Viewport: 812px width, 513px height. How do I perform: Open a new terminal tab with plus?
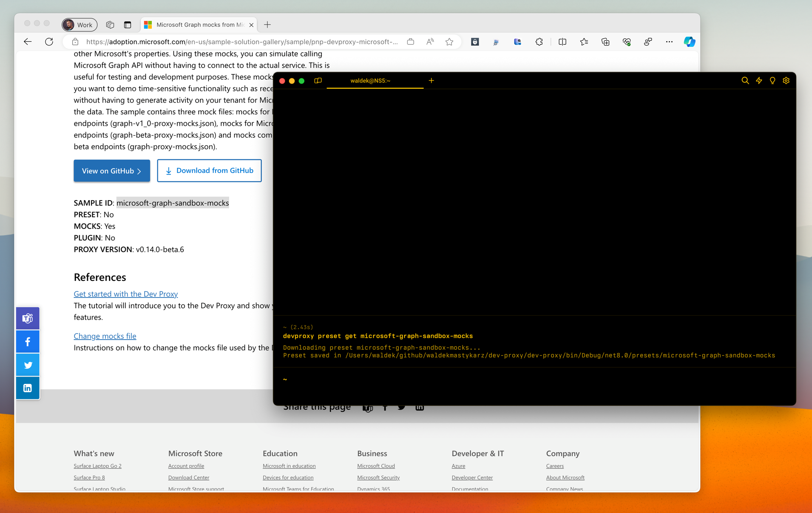431,80
